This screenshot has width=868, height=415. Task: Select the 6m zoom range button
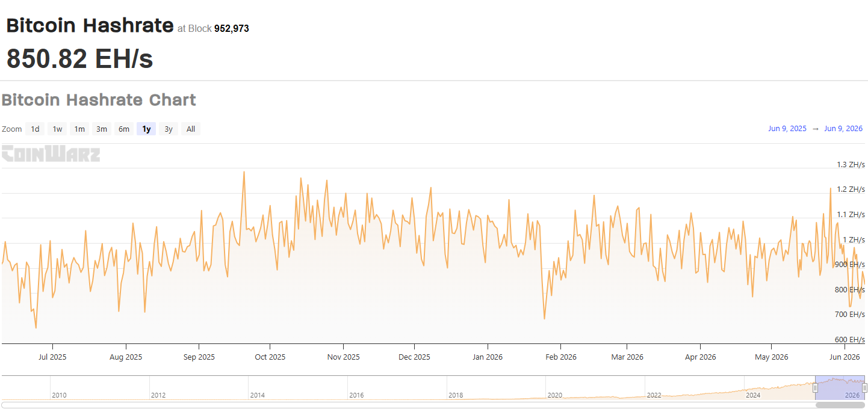point(124,129)
